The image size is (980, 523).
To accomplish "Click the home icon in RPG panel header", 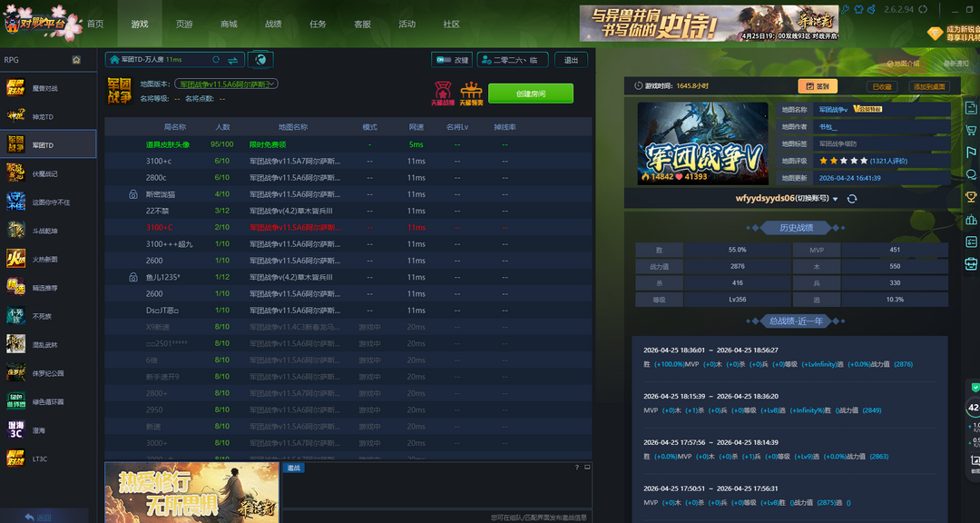I will [77, 60].
